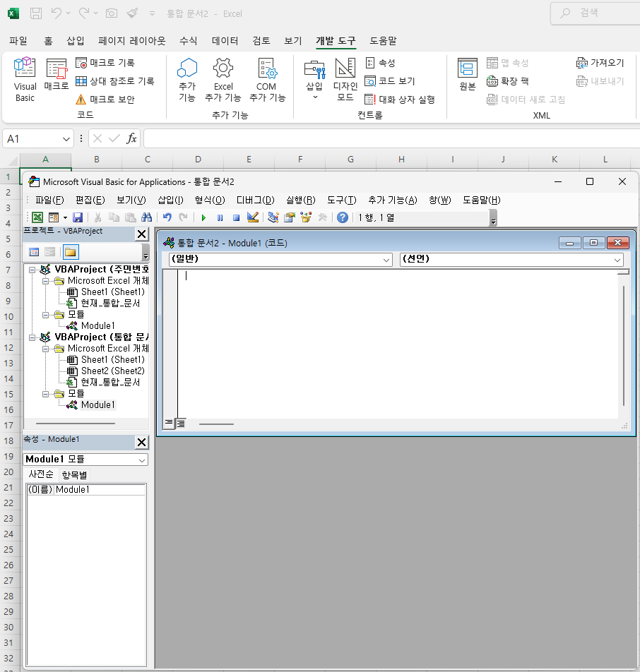Click VBA toolbar save icon
Image resolution: width=640 pixels, height=672 pixels.
[78, 217]
